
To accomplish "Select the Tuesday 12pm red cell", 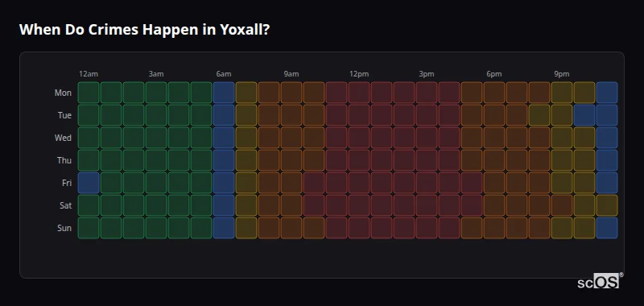I will 359,115.
